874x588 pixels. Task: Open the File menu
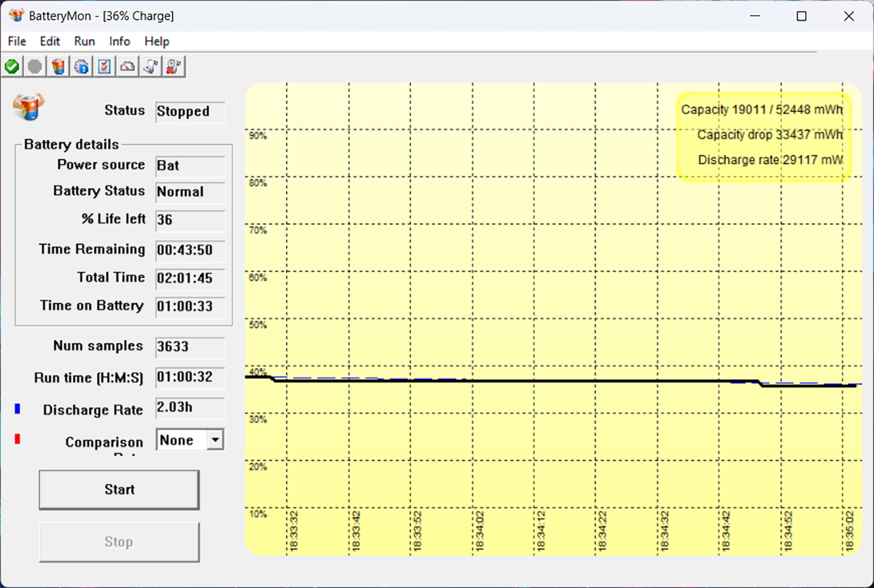click(x=17, y=41)
